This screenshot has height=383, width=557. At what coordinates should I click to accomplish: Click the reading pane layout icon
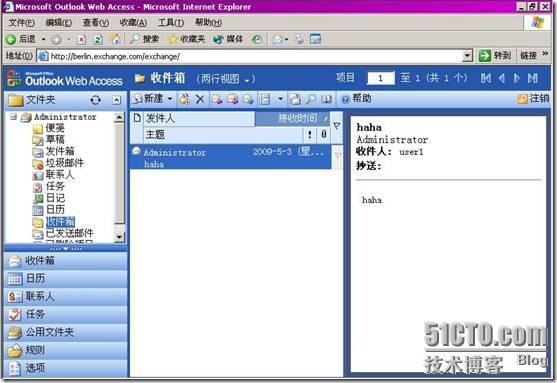(x=265, y=99)
